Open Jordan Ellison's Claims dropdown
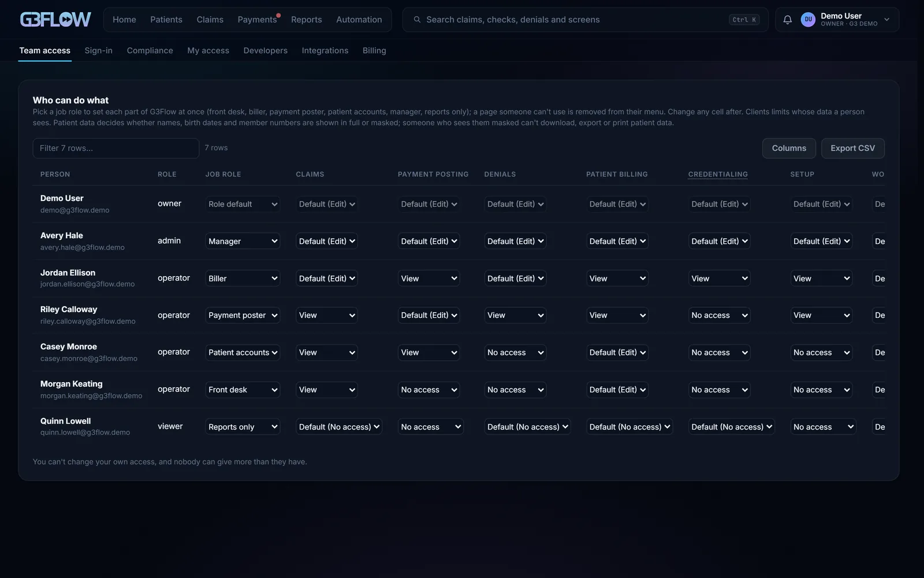Image resolution: width=924 pixels, height=578 pixels. coord(327,279)
